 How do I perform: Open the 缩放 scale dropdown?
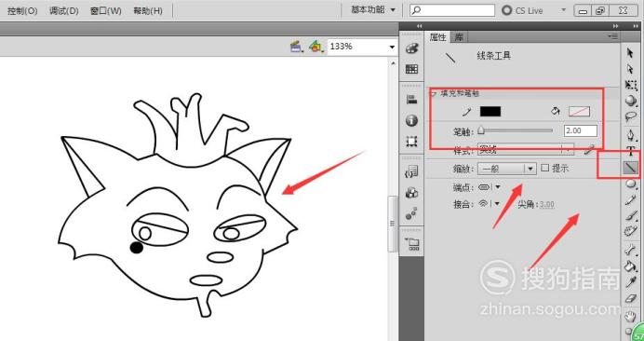click(x=507, y=169)
